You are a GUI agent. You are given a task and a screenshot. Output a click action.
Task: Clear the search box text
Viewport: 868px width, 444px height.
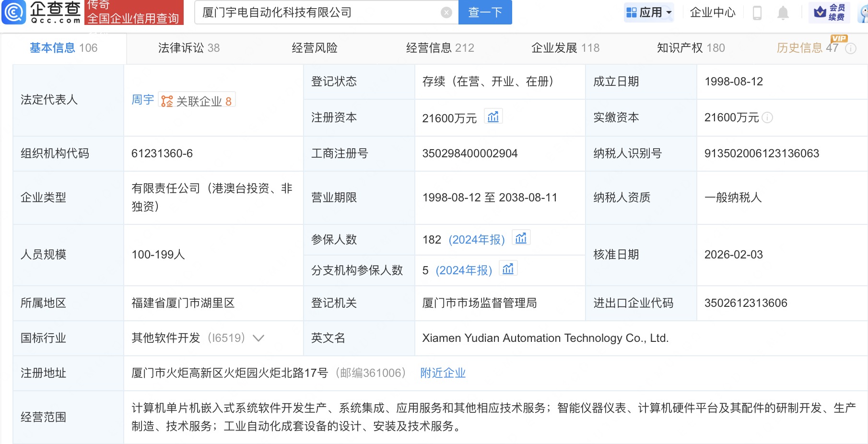[x=446, y=12]
